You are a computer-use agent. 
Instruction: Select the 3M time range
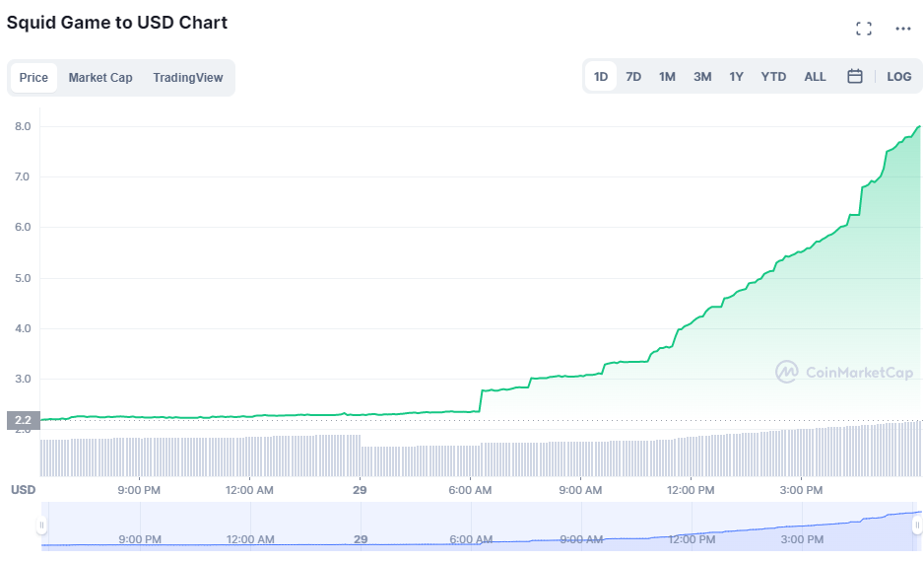pos(702,77)
